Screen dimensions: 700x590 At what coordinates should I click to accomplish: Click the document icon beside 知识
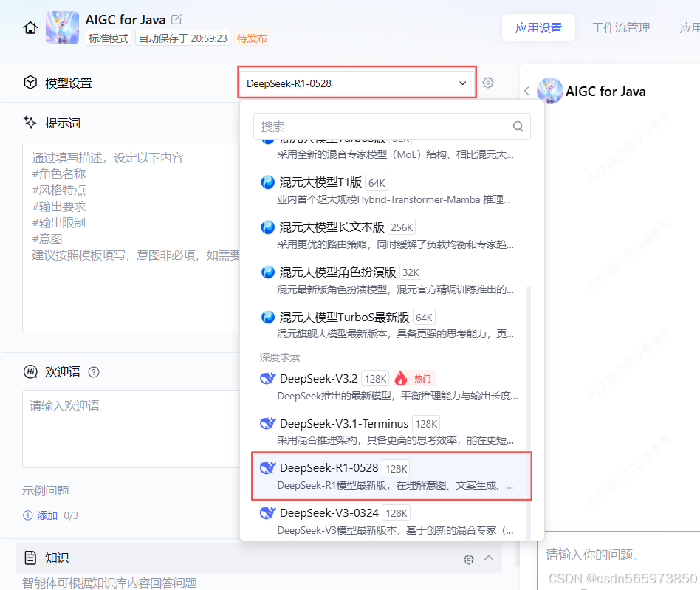tap(30, 559)
